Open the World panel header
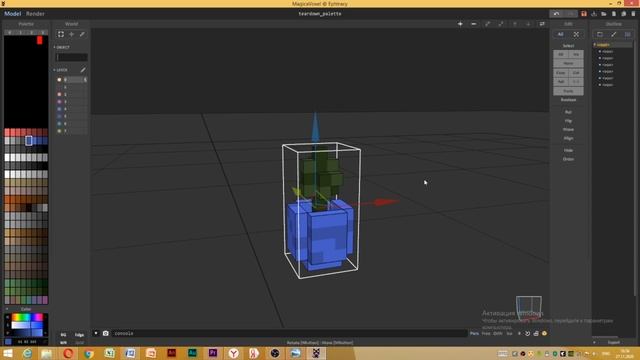The width and height of the screenshot is (640, 360). tap(71, 24)
